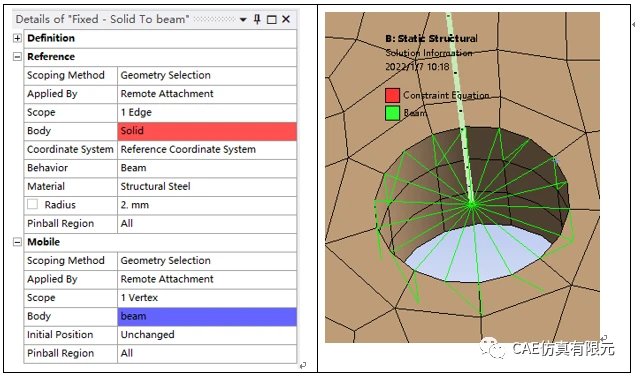Screen dimensions: 635x377
Task: Click Mobile Scope 1 Vertex field
Action: point(207,298)
